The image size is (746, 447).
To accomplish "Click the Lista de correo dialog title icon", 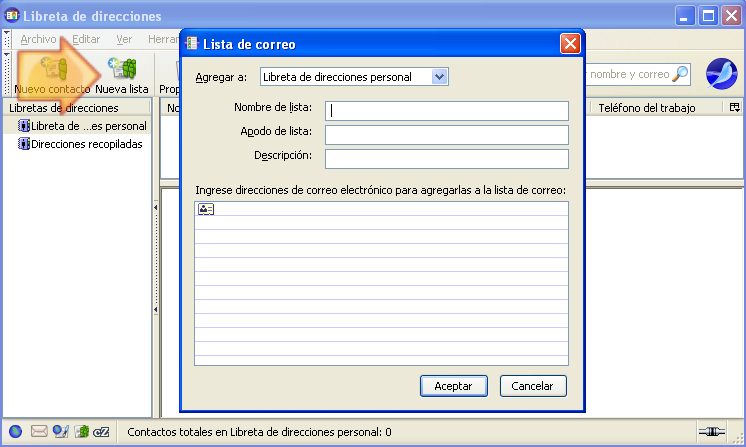I will pyautogui.click(x=192, y=44).
